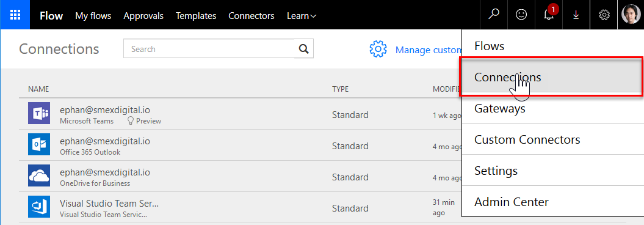Click the Office 365 Outlook connection icon

[39, 144]
